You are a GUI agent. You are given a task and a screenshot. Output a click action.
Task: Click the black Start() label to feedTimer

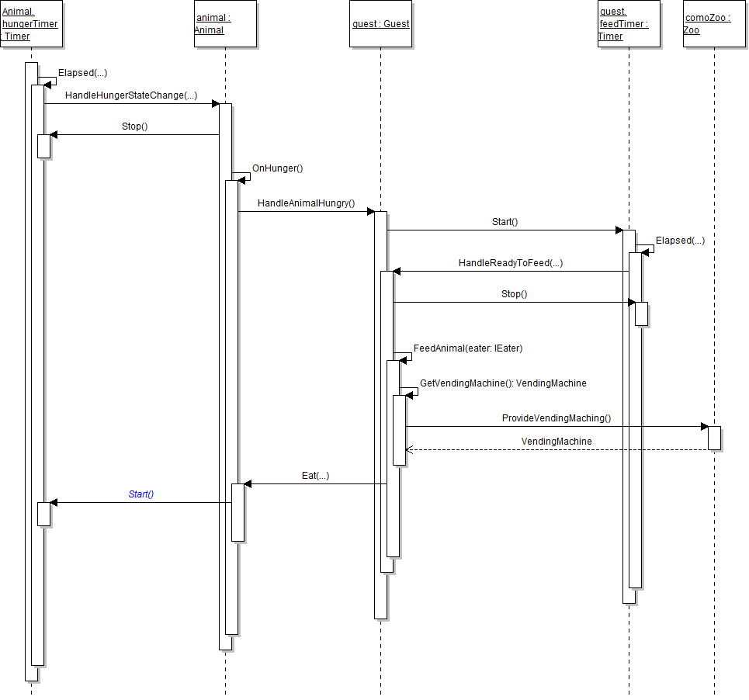click(x=505, y=222)
